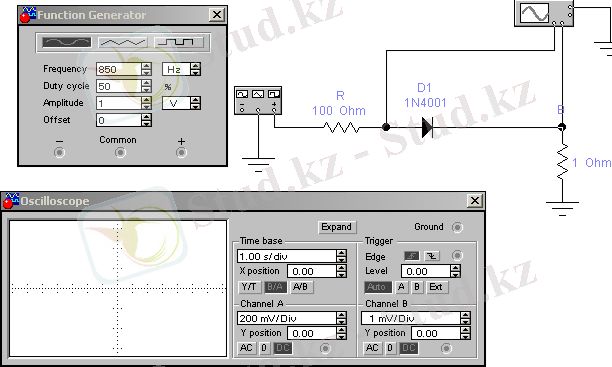
Task: Click the Frequency value field 850
Action: coord(118,69)
